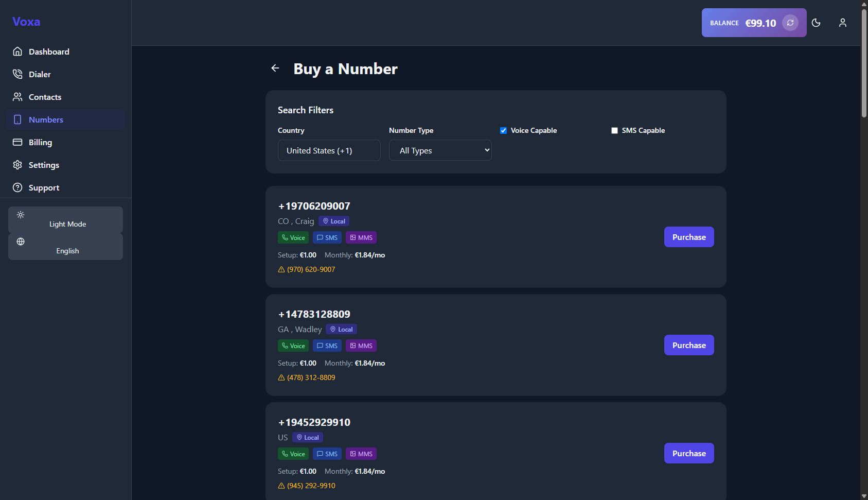This screenshot has width=868, height=500.
Task: Click the MMS badge on +19452929910
Action: click(x=361, y=454)
